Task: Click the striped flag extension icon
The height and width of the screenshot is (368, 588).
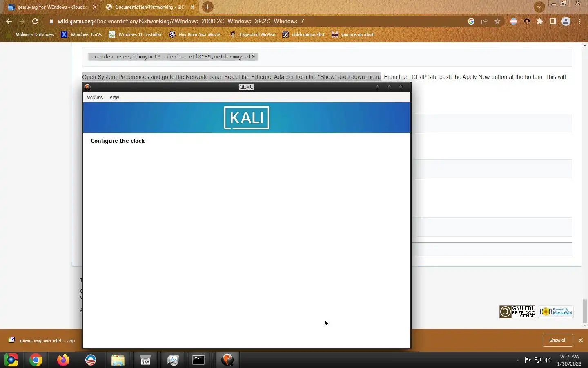Action: coord(514,21)
